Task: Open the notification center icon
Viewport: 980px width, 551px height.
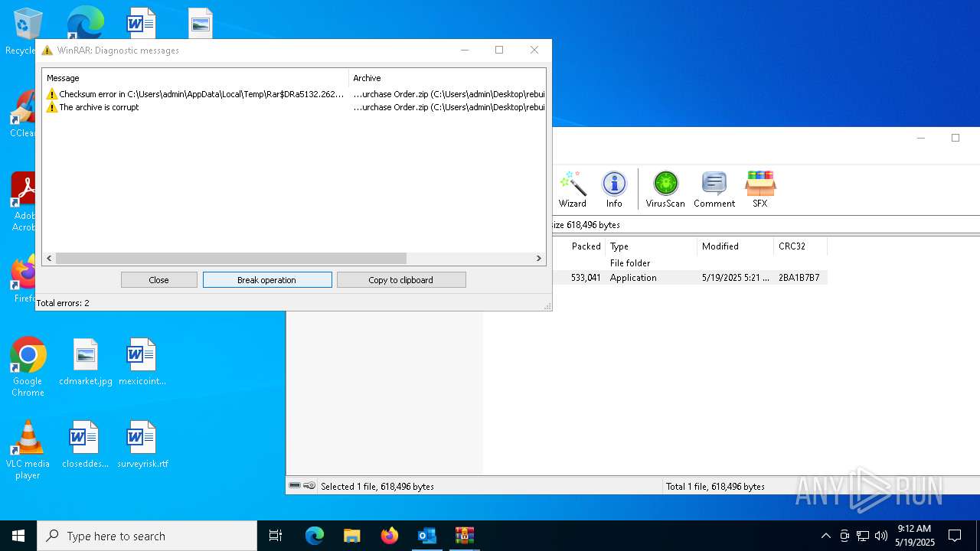Action: point(955,536)
